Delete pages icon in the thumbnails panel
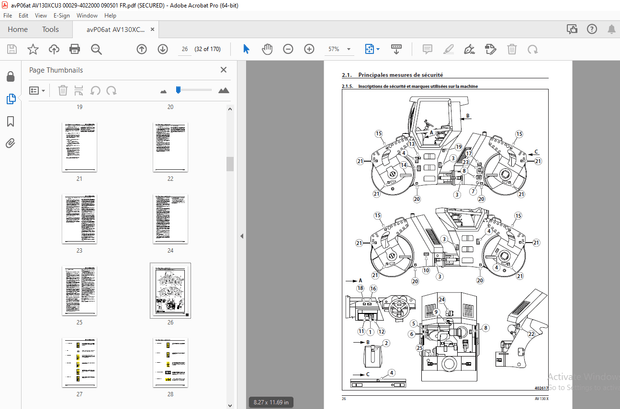620x409 pixels. (x=62, y=91)
